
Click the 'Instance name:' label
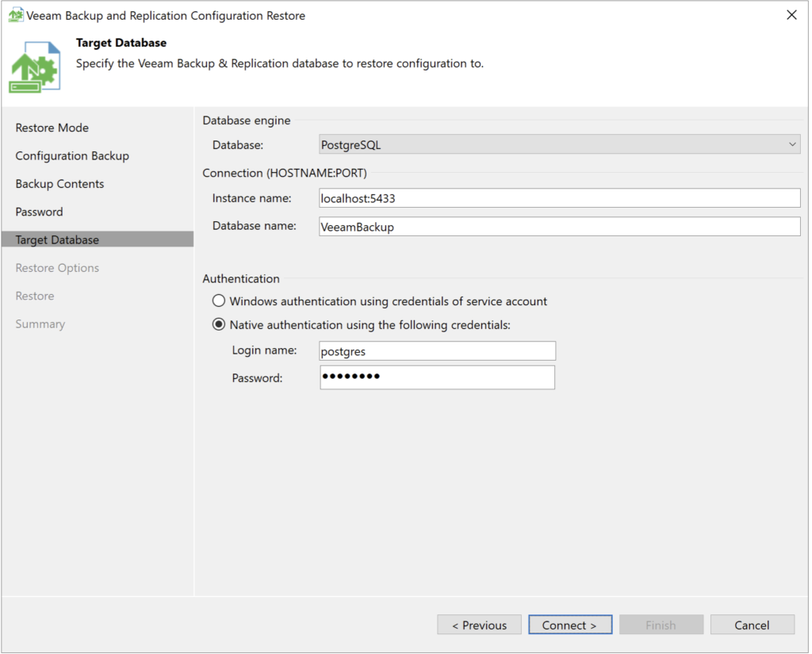[x=251, y=198]
